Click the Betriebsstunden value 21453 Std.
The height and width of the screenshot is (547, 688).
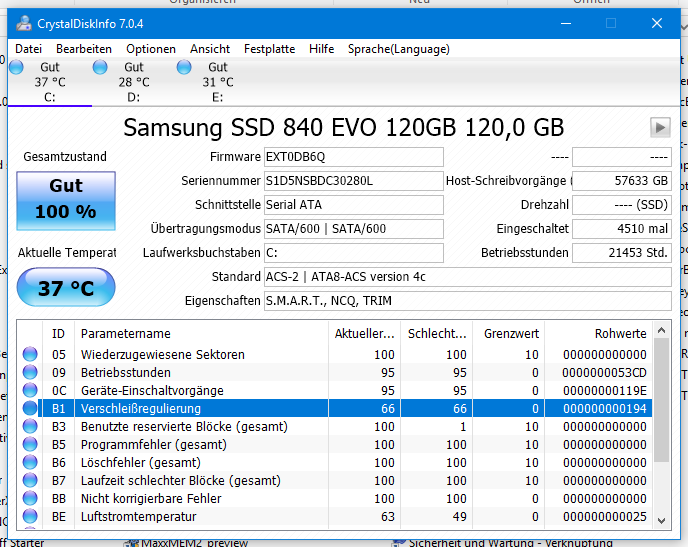[622, 253]
